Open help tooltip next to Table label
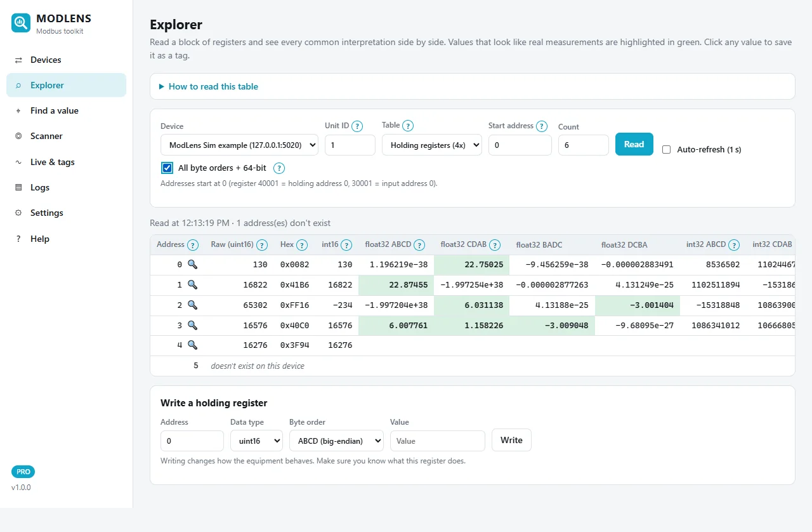This screenshot has height=532, width=812. click(x=408, y=126)
